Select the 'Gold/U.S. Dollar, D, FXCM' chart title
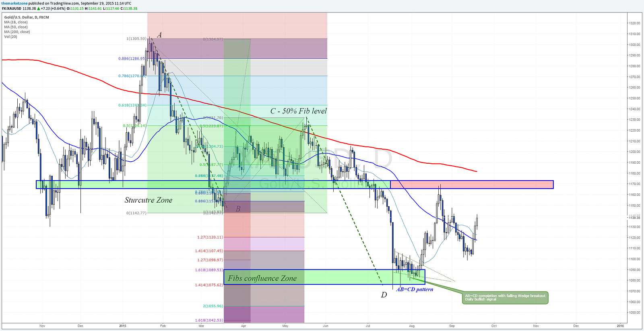This screenshot has height=331, width=644. 27,17
